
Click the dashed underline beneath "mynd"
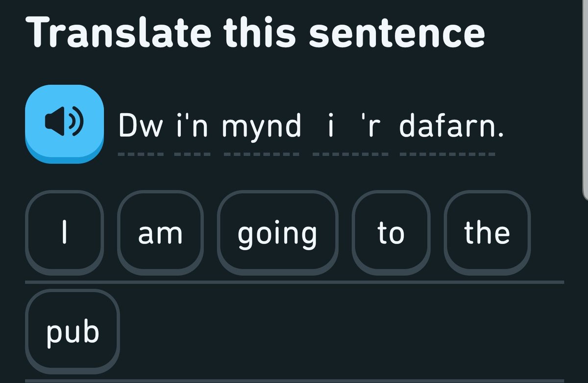pos(262,154)
